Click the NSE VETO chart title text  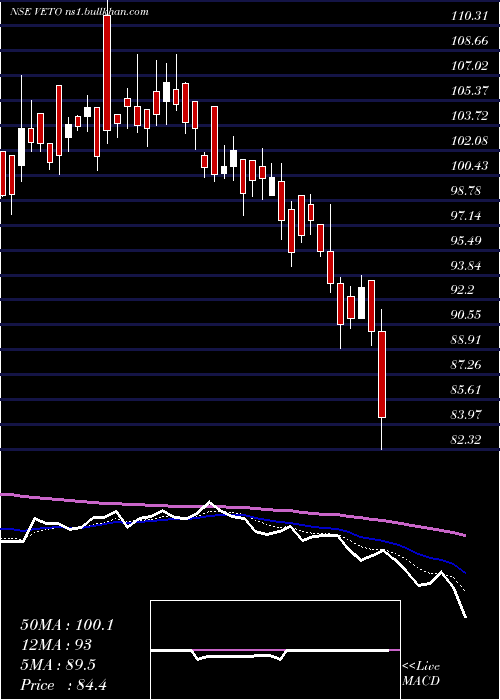(79, 12)
